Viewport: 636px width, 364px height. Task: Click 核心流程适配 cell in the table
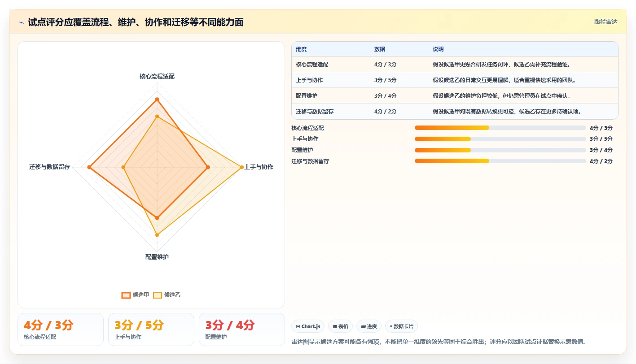tap(312, 65)
